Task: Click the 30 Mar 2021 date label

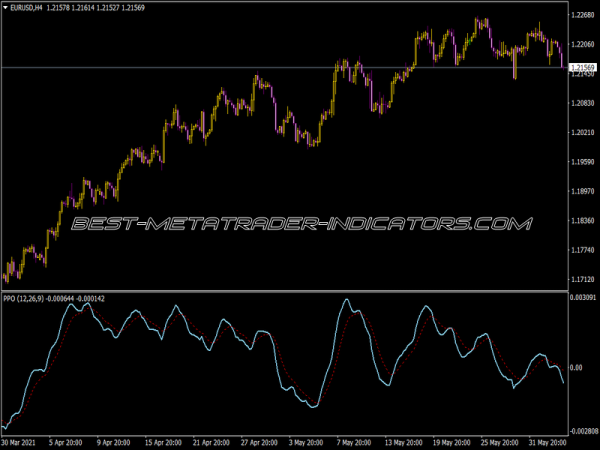Action: (21, 442)
